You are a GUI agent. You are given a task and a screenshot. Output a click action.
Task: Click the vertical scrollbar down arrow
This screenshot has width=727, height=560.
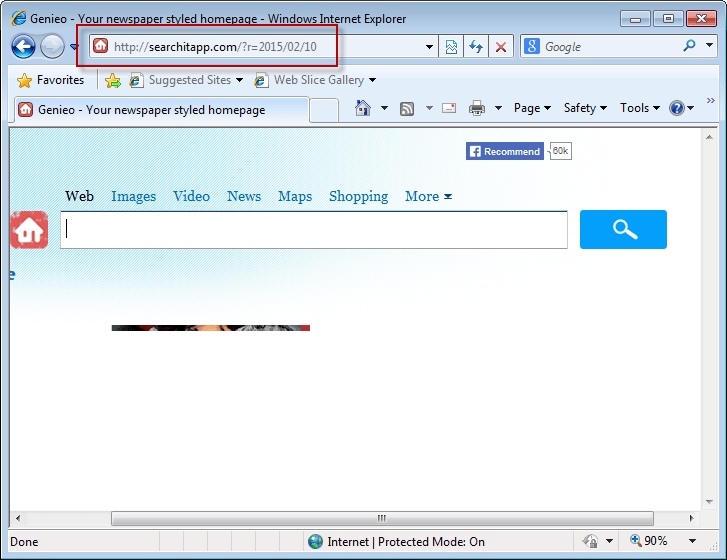coord(709,502)
